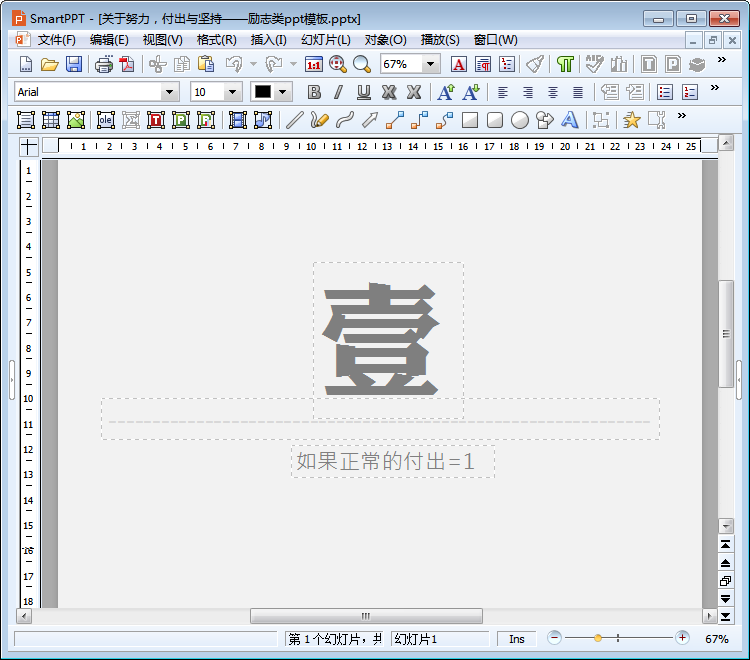Open the 文件(F) menu

pos(56,40)
